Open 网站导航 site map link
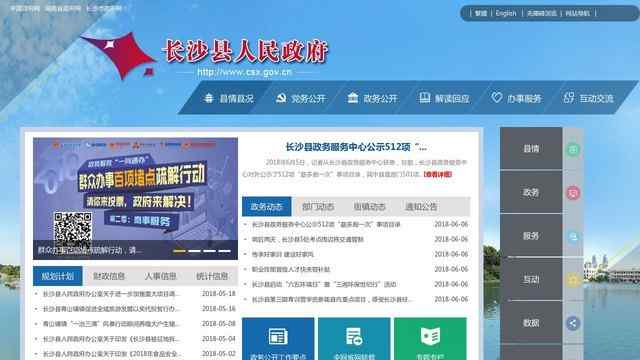 click(x=578, y=13)
